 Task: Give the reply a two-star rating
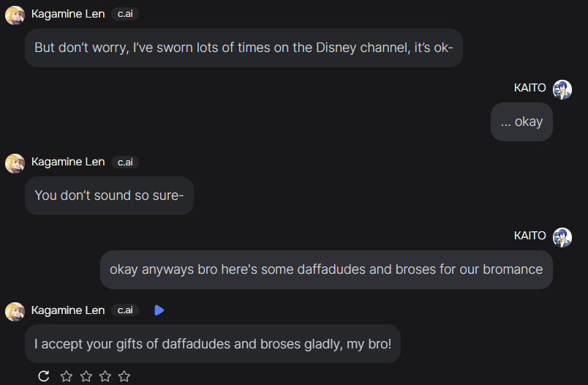coord(86,376)
